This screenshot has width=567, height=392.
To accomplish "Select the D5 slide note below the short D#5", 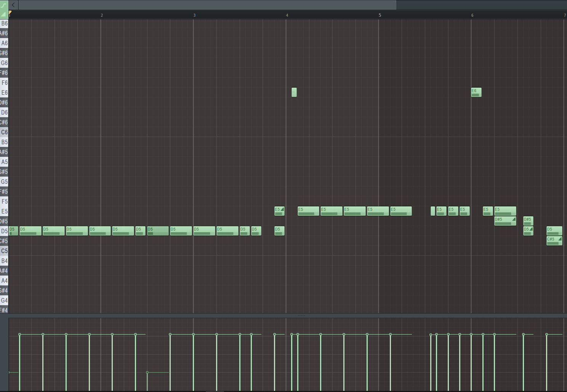I will [x=528, y=231].
